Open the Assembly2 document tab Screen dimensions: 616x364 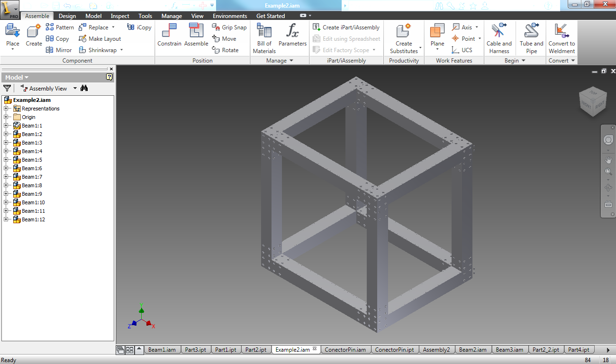pos(436,350)
